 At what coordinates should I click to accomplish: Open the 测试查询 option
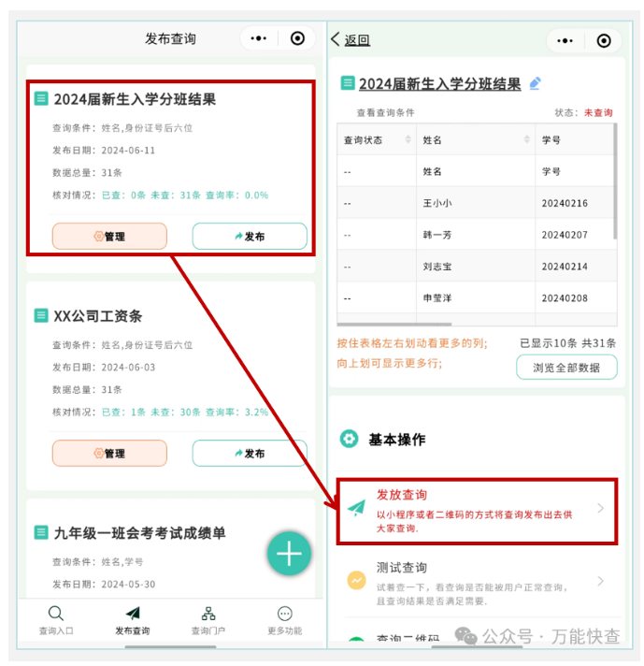pos(477,582)
